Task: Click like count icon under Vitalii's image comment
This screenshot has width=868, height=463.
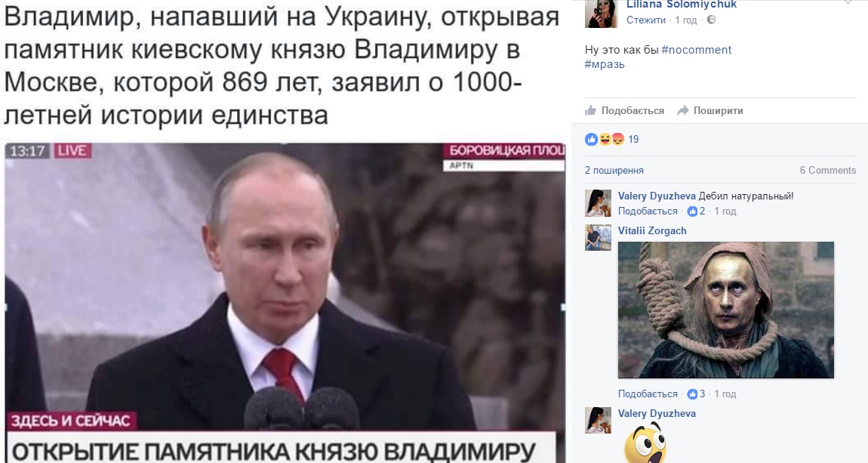Action: pyautogui.click(x=692, y=394)
